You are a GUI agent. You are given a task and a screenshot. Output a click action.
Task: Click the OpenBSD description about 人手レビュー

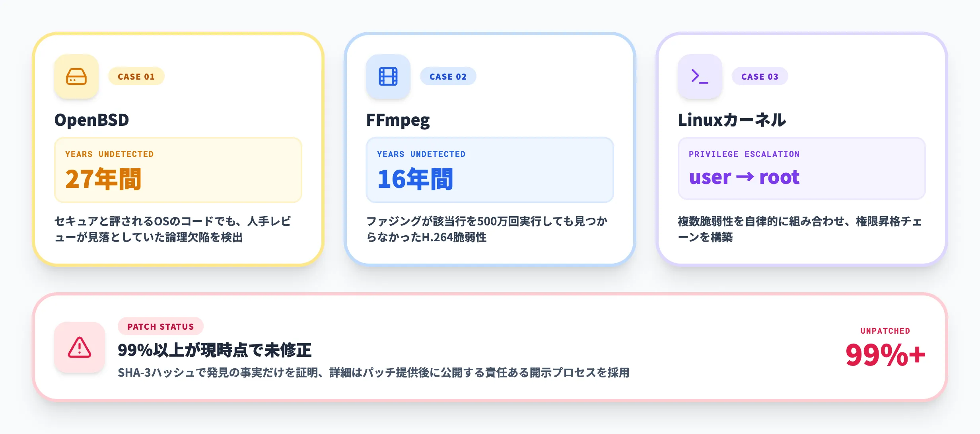173,229
